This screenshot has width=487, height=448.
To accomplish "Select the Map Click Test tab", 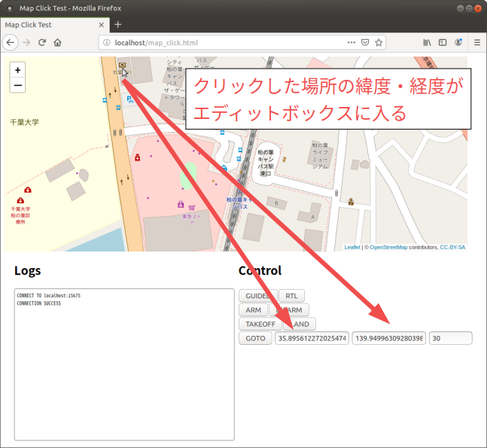I will tap(49, 24).
